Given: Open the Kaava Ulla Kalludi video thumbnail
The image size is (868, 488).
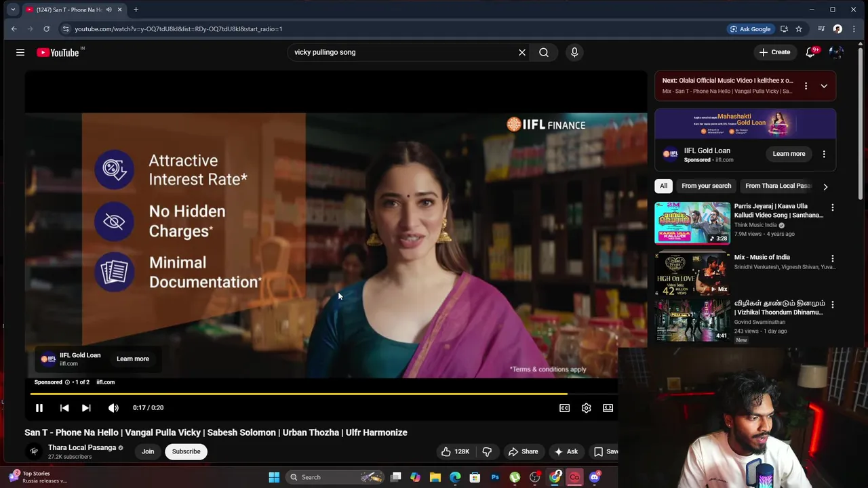Looking at the screenshot, I should (692, 222).
